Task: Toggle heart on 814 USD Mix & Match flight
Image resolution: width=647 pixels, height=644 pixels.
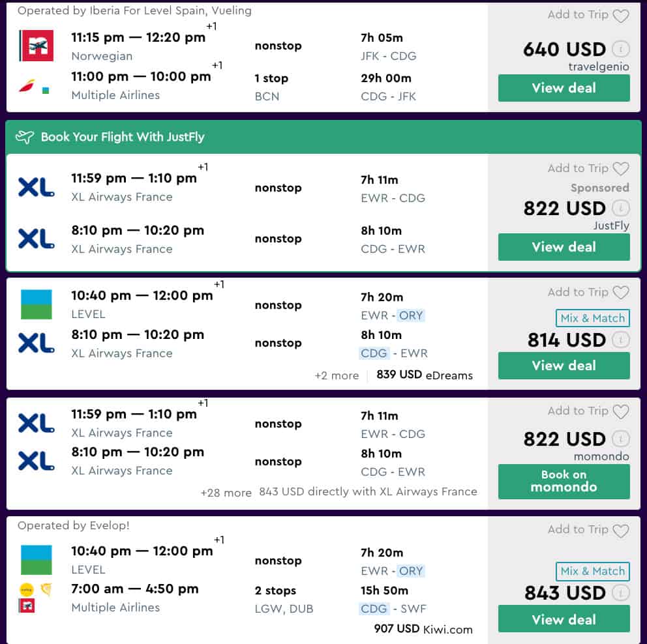Action: click(621, 292)
